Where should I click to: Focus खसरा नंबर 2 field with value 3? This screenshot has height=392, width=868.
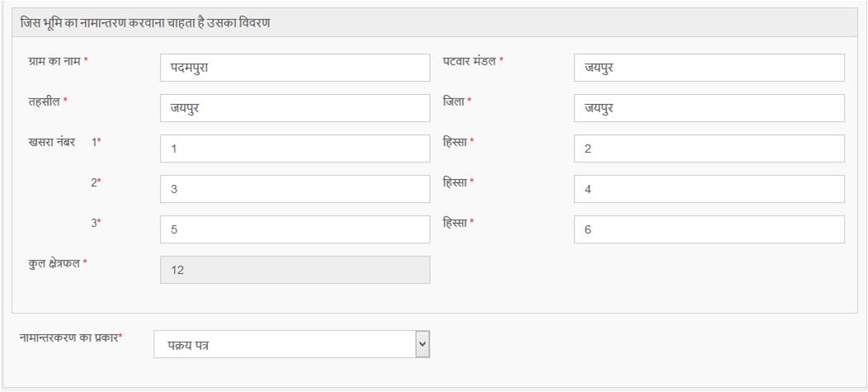295,189
